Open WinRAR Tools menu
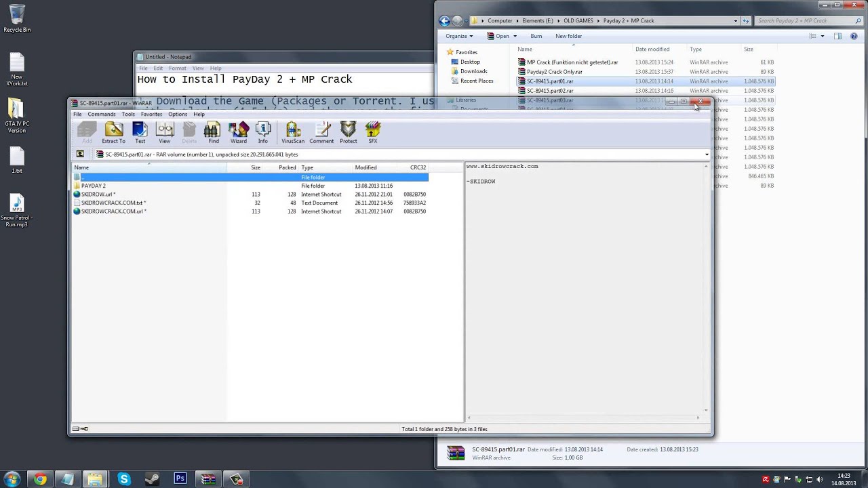The image size is (868, 488). tap(128, 114)
